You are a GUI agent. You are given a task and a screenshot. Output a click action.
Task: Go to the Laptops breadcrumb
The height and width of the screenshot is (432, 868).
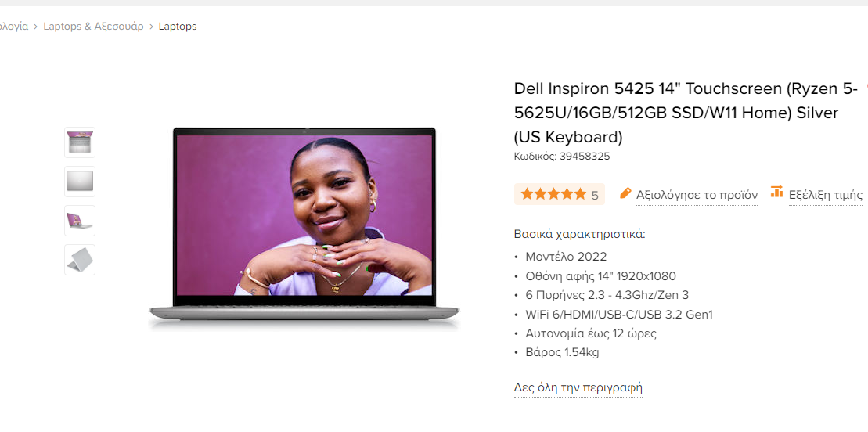click(x=178, y=26)
